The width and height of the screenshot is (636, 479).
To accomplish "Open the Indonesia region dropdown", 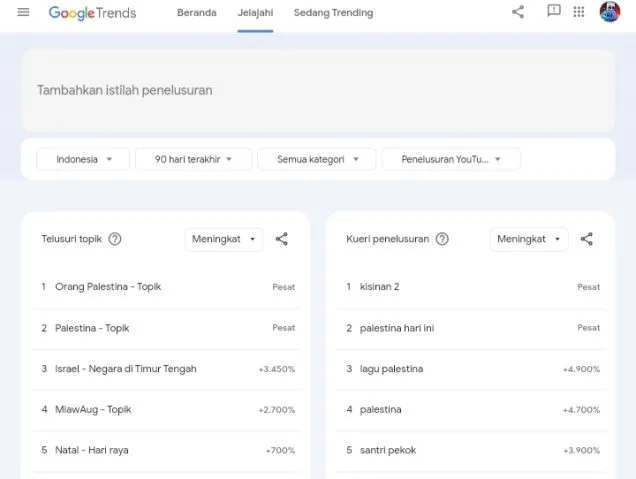I will [x=83, y=159].
